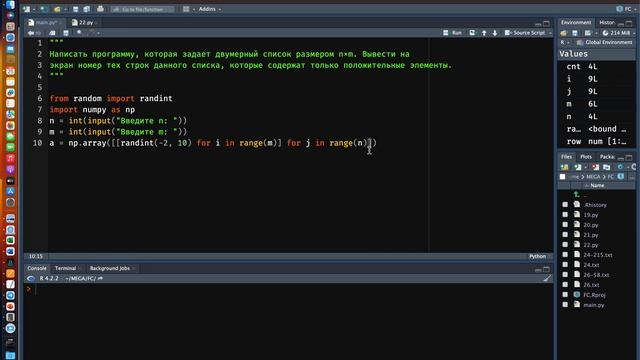Jump to next section with down arrow

[495, 33]
